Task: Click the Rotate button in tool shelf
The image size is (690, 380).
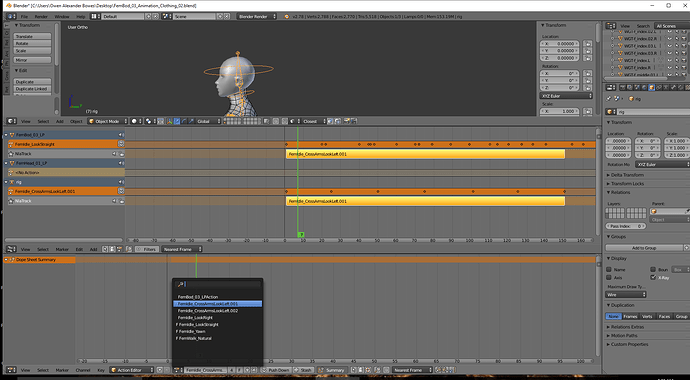Action: 32,44
